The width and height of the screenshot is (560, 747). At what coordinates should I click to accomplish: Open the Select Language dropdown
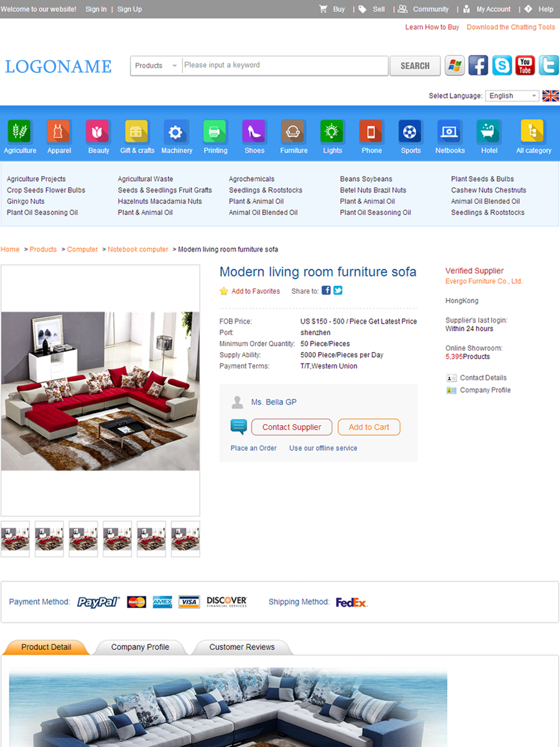pyautogui.click(x=512, y=96)
